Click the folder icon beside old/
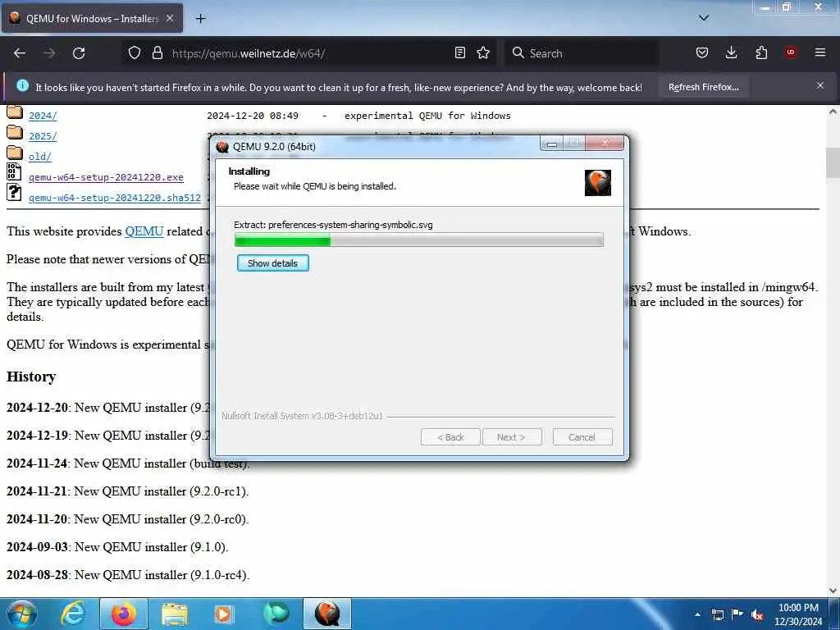The width and height of the screenshot is (840, 630). coord(15,153)
